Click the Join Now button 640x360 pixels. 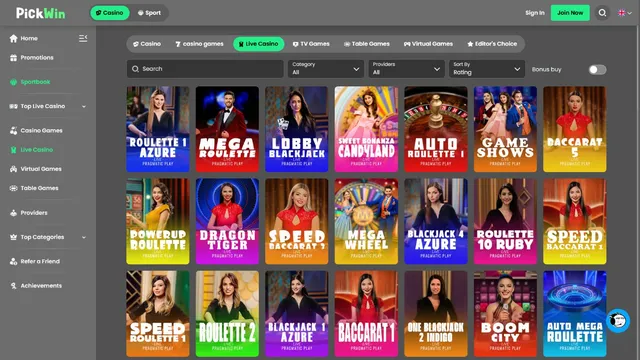point(570,13)
